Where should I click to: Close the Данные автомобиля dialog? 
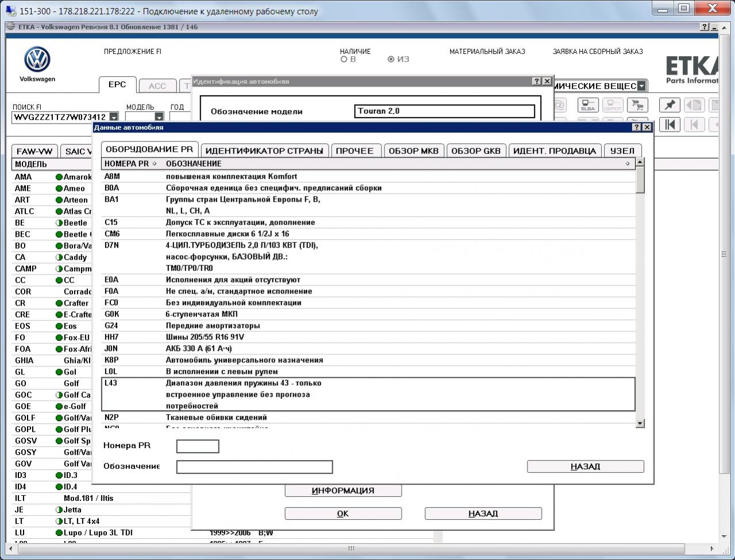pyautogui.click(x=647, y=128)
